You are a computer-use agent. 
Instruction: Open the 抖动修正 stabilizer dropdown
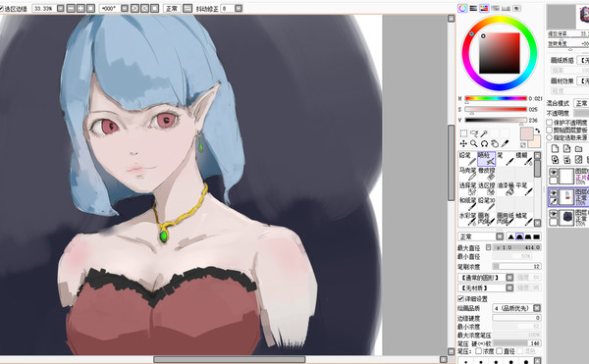pyautogui.click(x=239, y=8)
